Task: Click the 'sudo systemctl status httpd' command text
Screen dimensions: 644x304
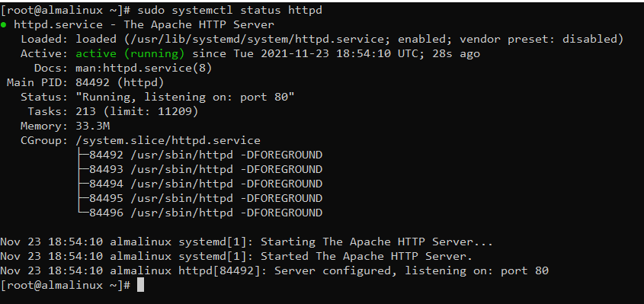Action: click(229, 10)
